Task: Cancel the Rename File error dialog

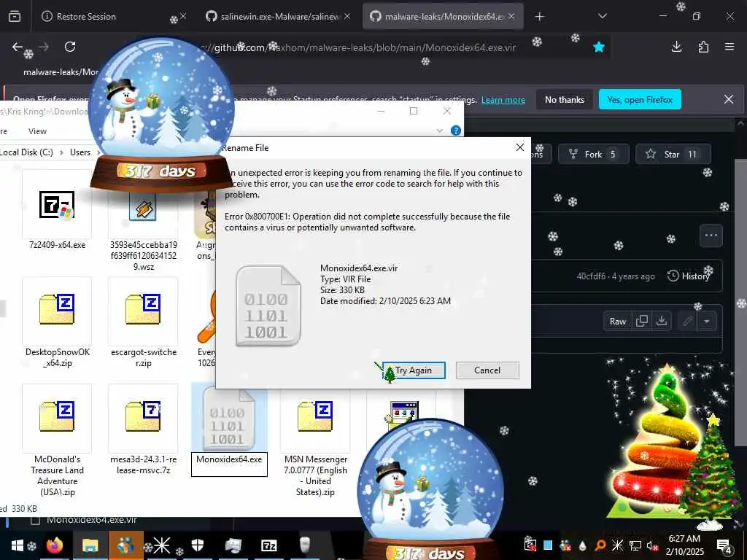Action: coord(487,370)
